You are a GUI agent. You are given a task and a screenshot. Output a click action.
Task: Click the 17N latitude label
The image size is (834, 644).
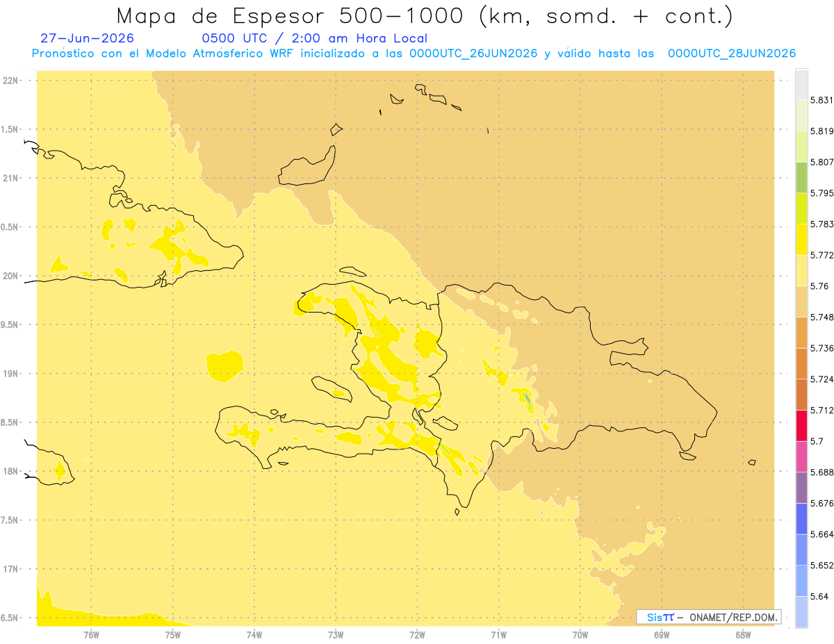coord(10,570)
